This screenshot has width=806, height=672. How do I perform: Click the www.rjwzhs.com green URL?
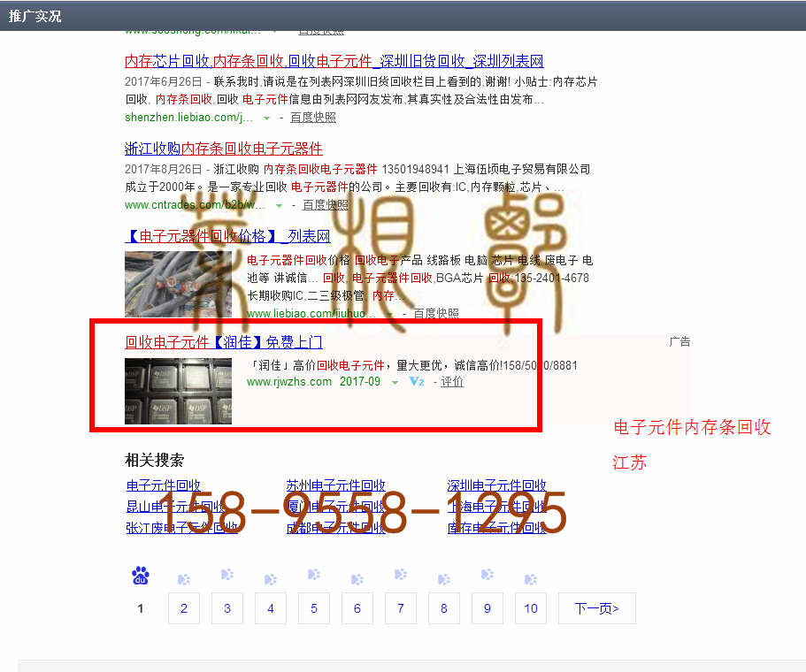pyautogui.click(x=289, y=382)
